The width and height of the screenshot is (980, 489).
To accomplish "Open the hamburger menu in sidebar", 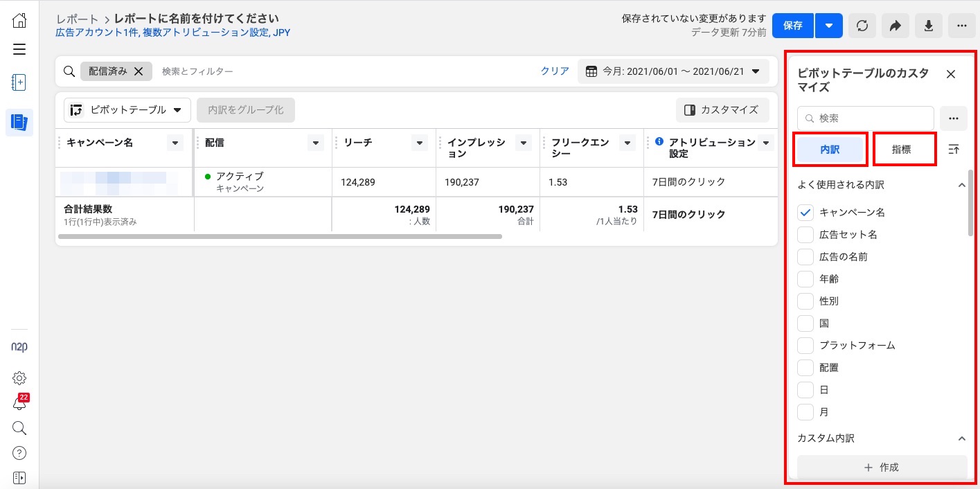I will [19, 49].
